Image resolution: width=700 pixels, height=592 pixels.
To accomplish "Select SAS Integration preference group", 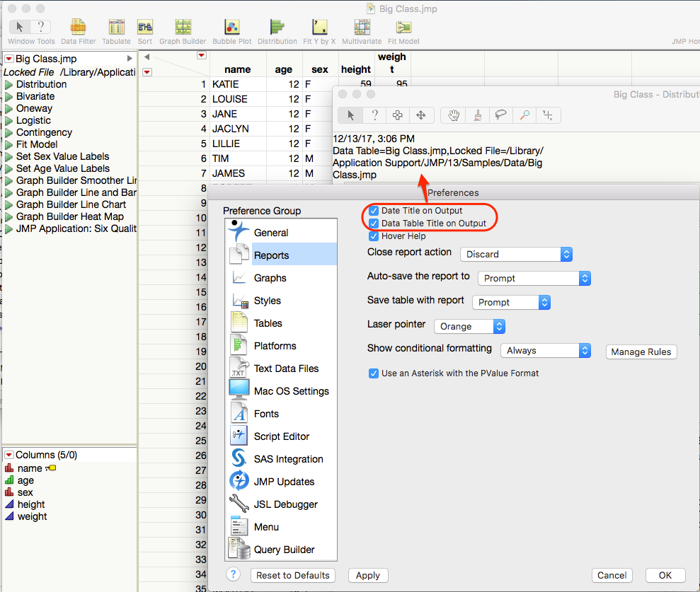I will coord(282,460).
